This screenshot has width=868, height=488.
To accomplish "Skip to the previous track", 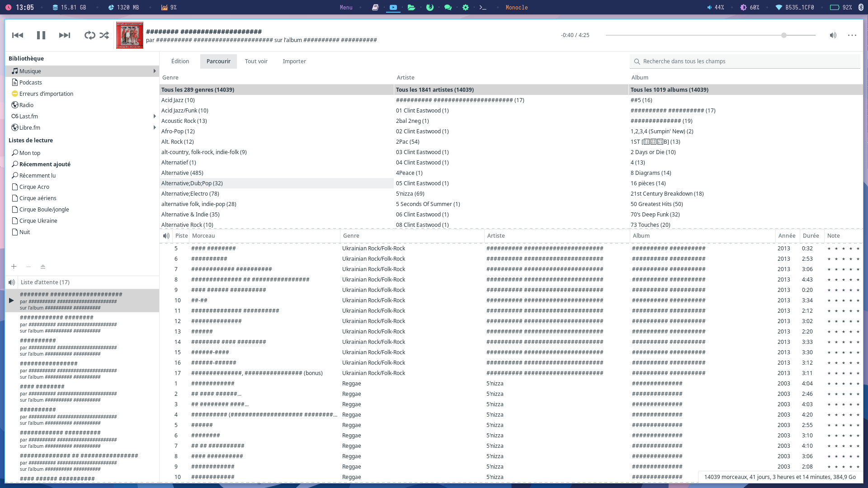I will pos(18,35).
